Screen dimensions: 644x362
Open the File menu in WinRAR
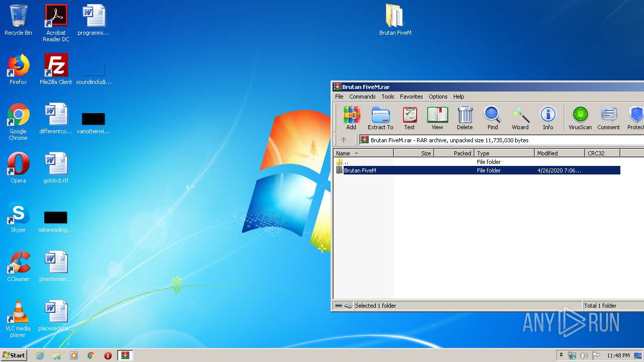339,97
